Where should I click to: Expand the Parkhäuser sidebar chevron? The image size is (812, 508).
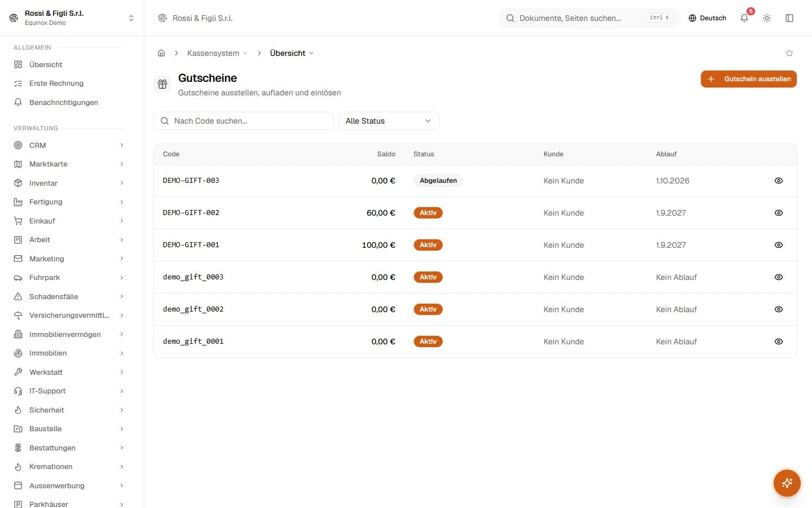[122, 504]
